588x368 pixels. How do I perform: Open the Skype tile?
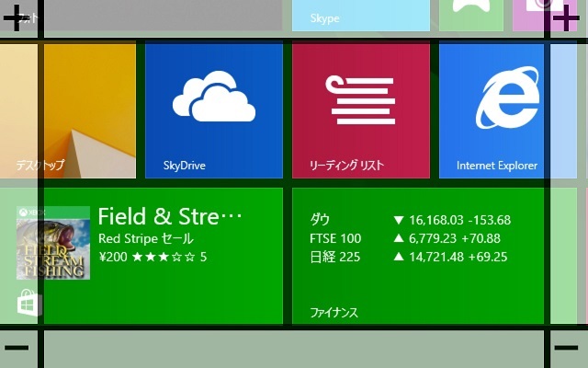click(x=360, y=17)
